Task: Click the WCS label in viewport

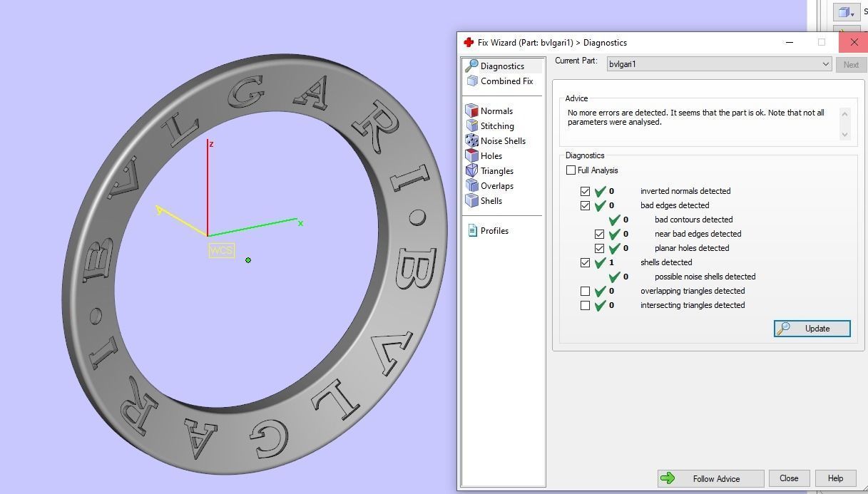Action: [221, 250]
